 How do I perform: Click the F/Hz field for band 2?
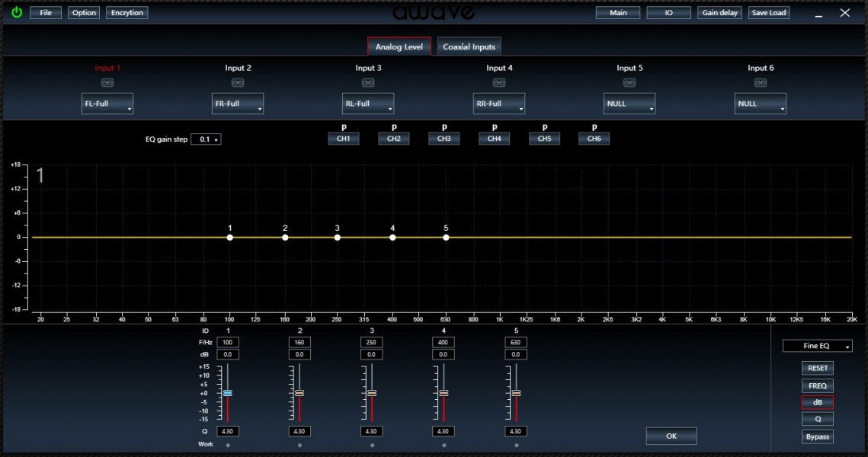299,343
